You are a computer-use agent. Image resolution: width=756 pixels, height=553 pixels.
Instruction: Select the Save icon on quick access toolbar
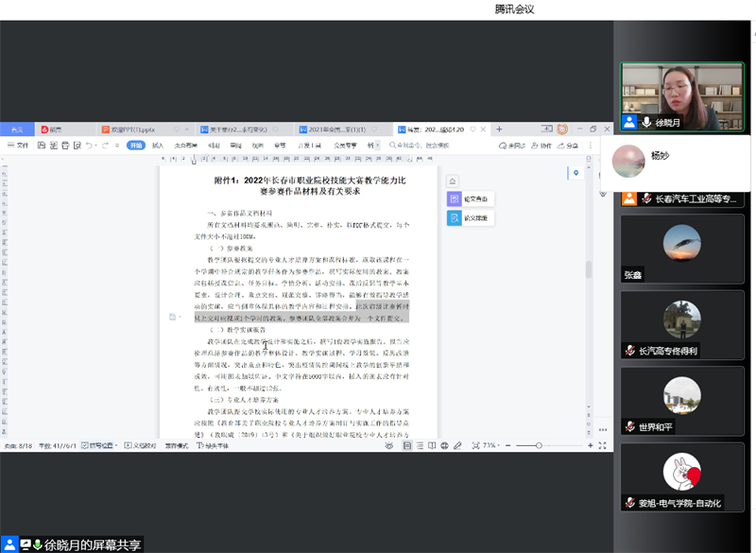[42, 147]
